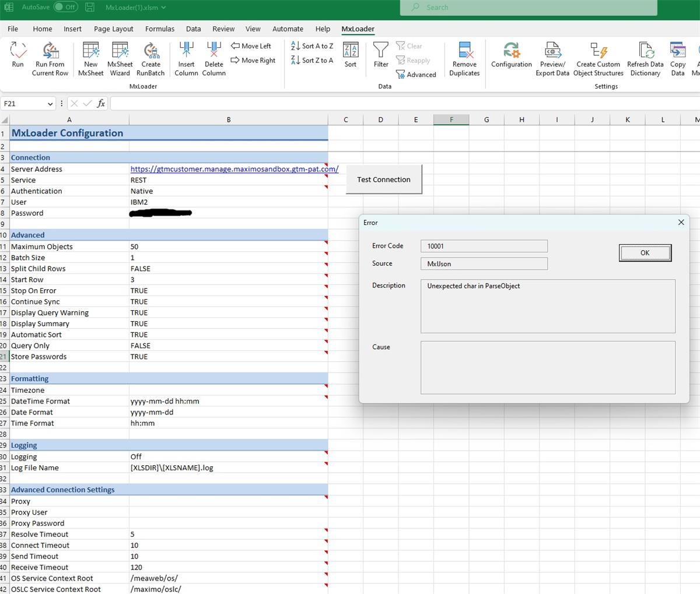
Task: Dismiss the error with OK
Action: (x=645, y=252)
